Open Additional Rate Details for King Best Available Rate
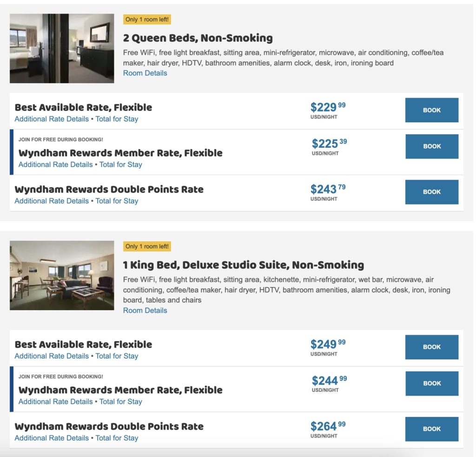 (x=52, y=356)
